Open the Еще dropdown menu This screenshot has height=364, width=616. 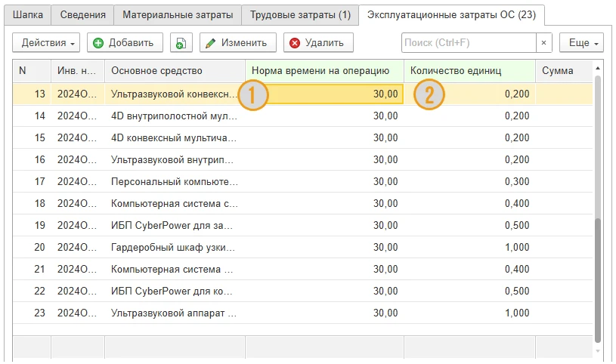coord(581,43)
